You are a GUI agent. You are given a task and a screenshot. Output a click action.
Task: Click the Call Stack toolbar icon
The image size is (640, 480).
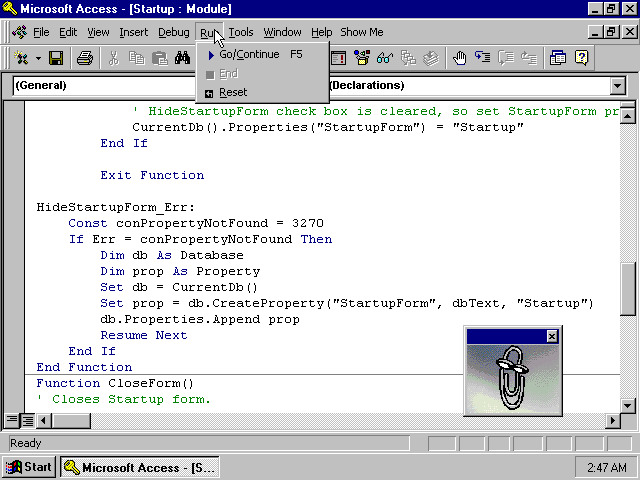point(408,58)
